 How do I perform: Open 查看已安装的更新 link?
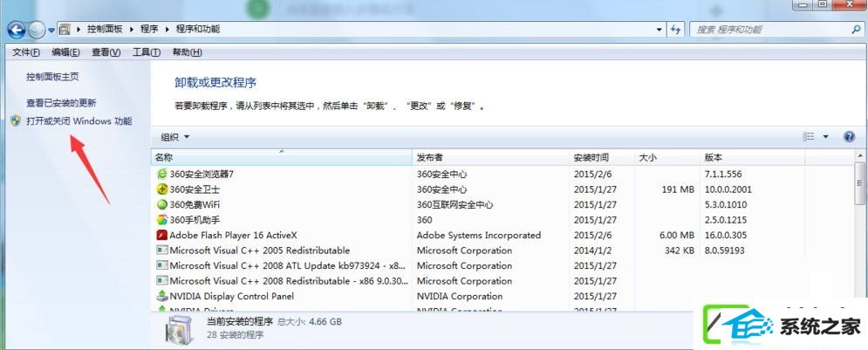[61, 102]
